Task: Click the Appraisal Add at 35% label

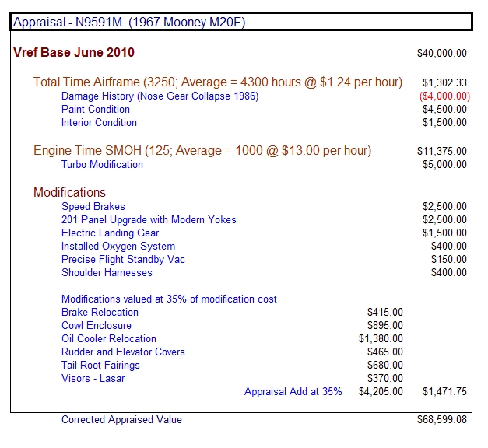Action: pos(293,392)
